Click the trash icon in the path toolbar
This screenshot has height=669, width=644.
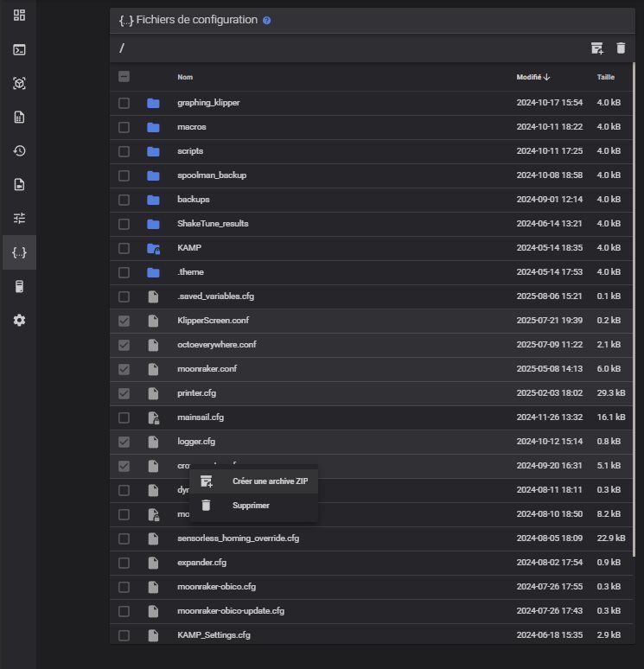[621, 48]
